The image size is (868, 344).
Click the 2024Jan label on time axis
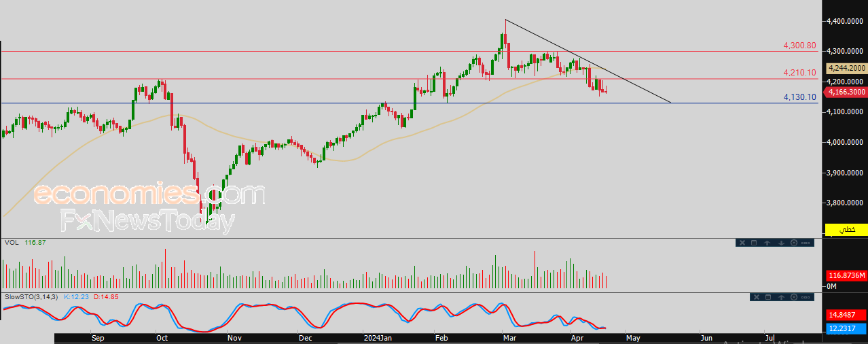pos(377,337)
